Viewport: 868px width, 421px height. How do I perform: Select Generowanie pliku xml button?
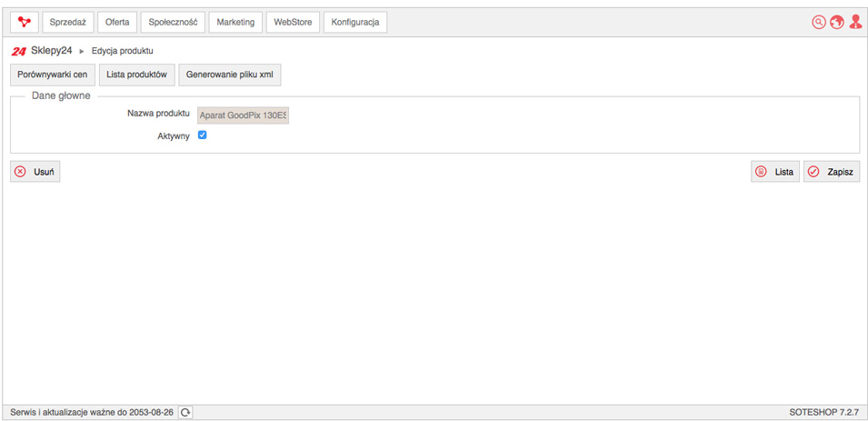pos(230,75)
